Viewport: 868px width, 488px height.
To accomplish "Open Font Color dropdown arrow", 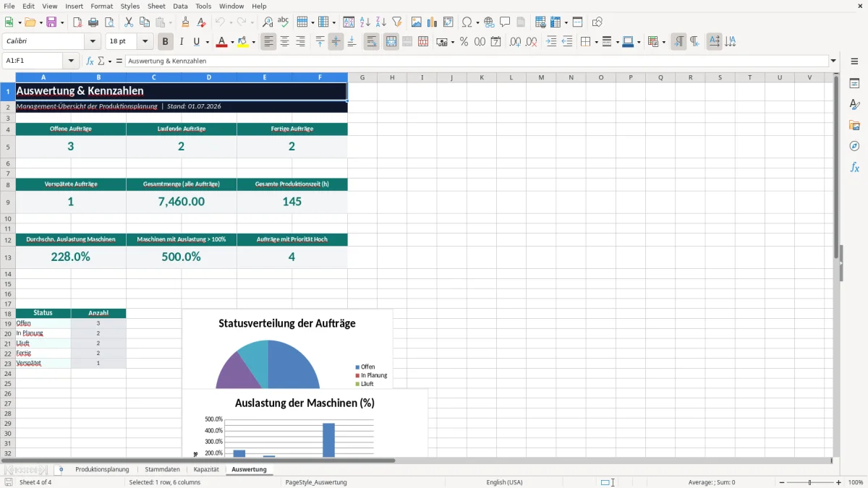I will point(232,42).
